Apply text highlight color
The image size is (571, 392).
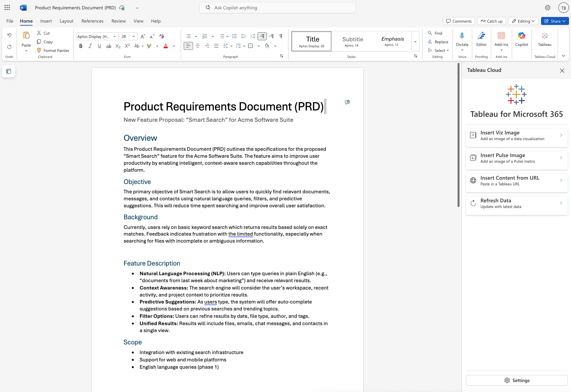[x=149, y=46]
